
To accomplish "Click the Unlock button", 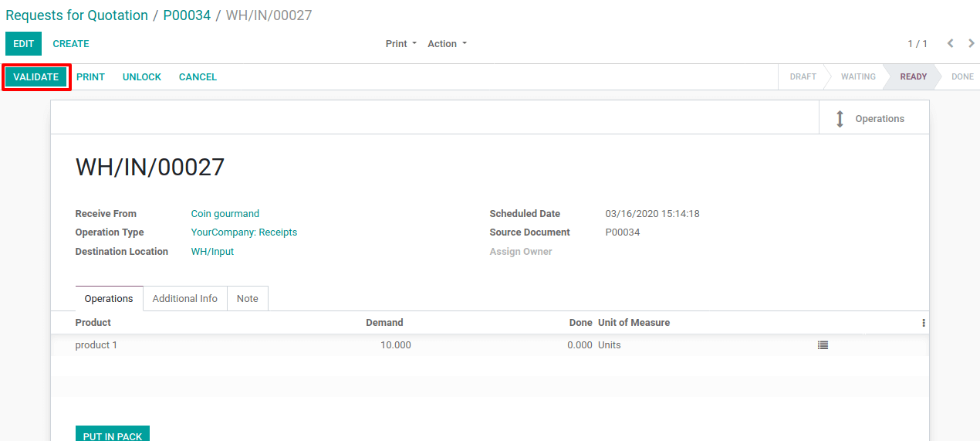I will click(142, 77).
